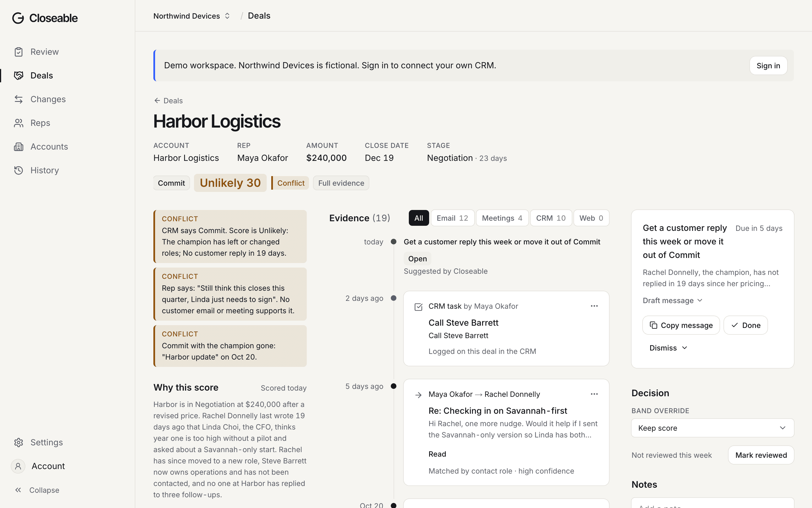Click the Open status tag
Screen dimensions: 812x508
coord(417,259)
